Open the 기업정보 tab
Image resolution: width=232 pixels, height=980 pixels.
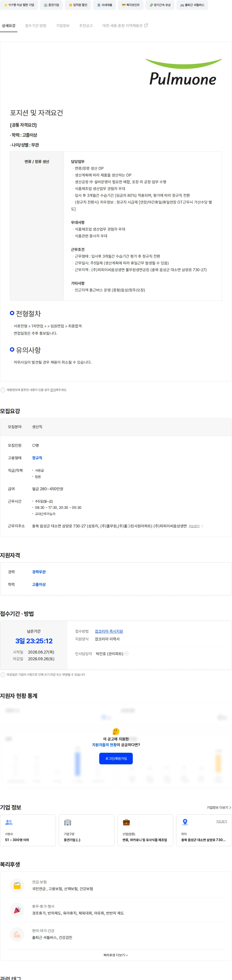(x=63, y=26)
